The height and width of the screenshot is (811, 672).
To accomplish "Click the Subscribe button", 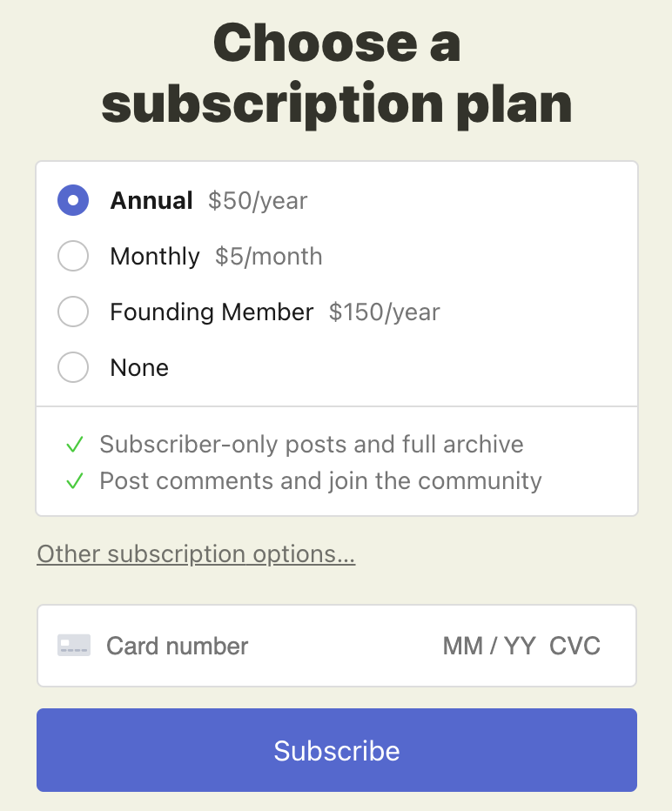I will click(337, 750).
